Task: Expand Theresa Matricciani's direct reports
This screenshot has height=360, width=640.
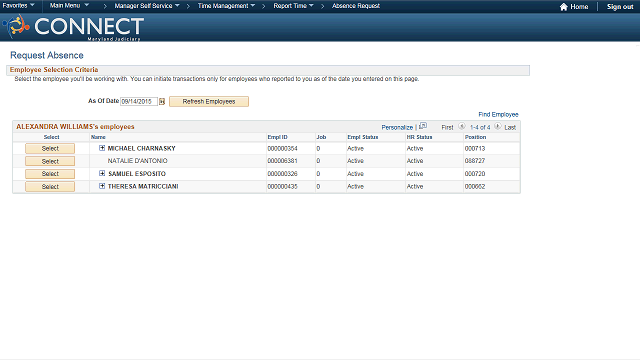Action: tap(102, 186)
